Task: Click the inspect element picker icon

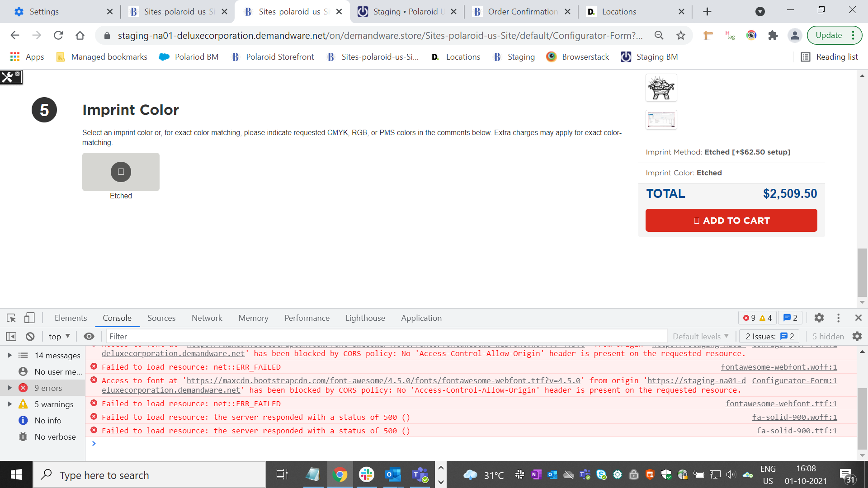Action: tap(11, 318)
